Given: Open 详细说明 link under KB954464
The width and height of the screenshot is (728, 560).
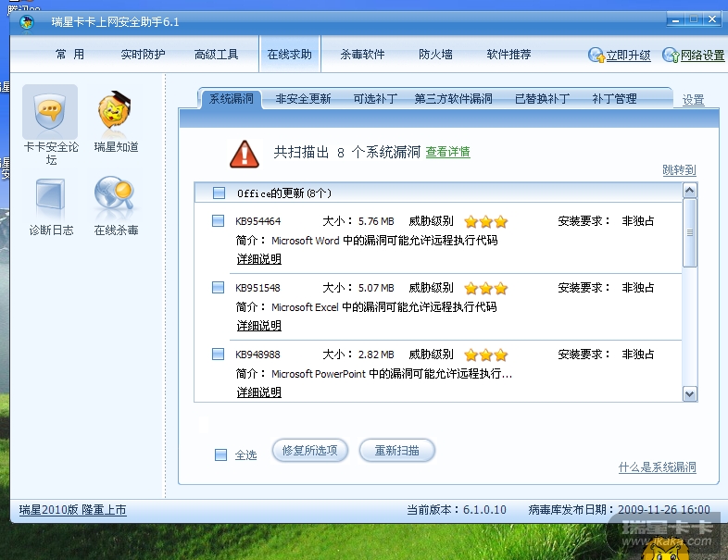Looking at the screenshot, I should click(259, 259).
